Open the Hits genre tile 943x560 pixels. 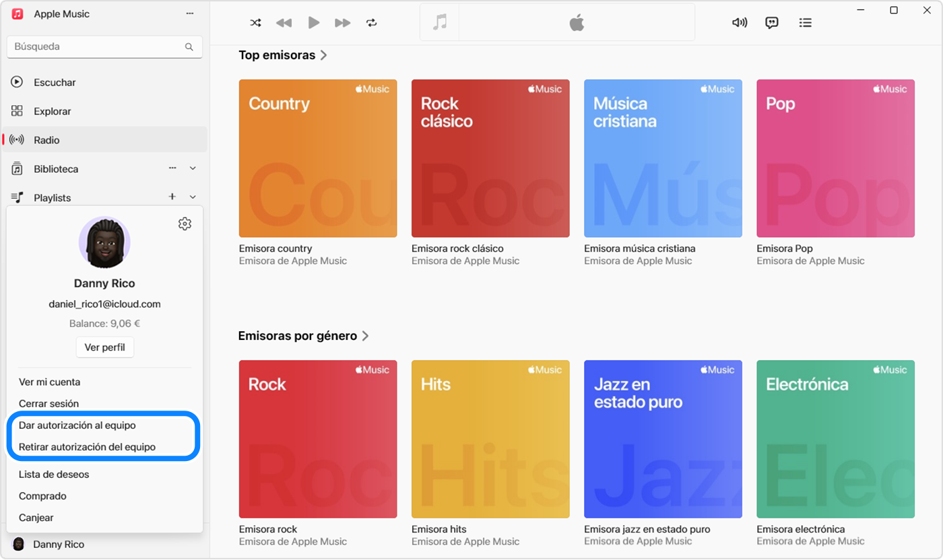coord(490,439)
